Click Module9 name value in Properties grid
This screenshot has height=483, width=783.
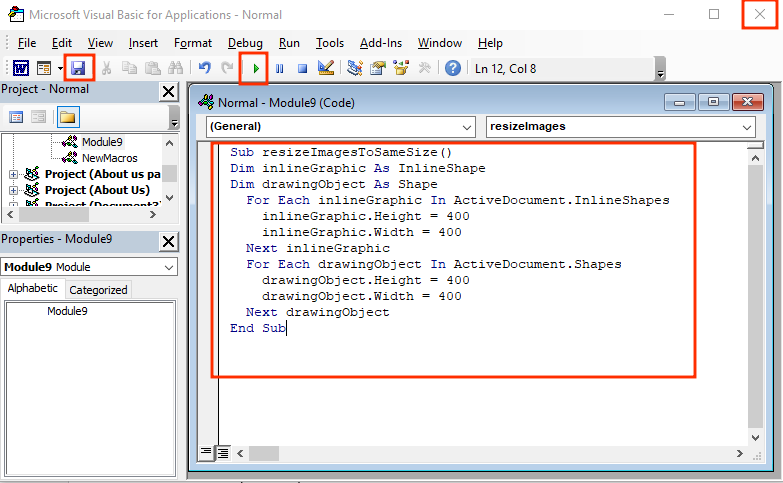67,311
